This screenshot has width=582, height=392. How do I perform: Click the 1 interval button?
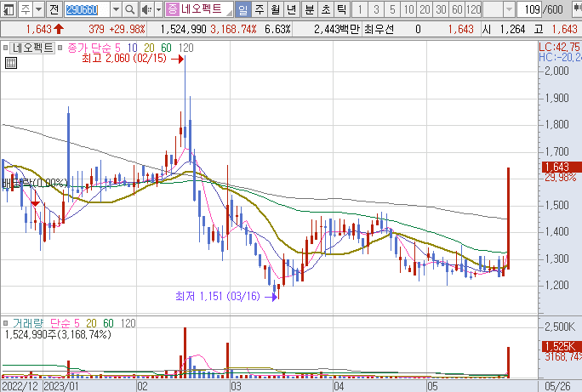tap(359, 9)
